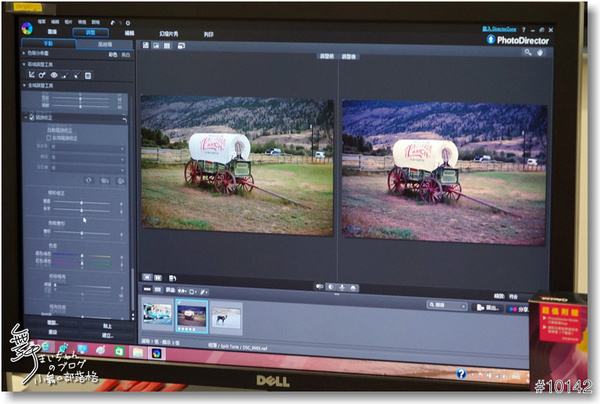
Task: Open preferences with the gear icon
Action: click(x=128, y=23)
